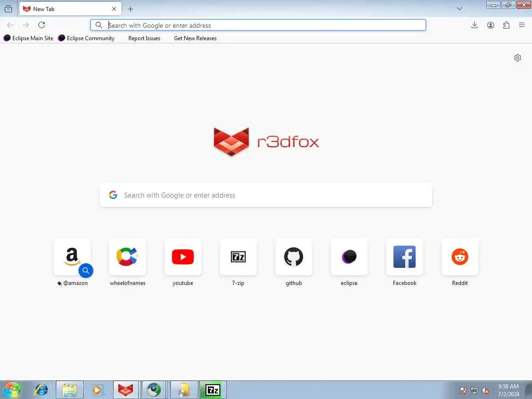Click the r3dfox logo
Viewport: 532px width, 399px height.
(266, 142)
